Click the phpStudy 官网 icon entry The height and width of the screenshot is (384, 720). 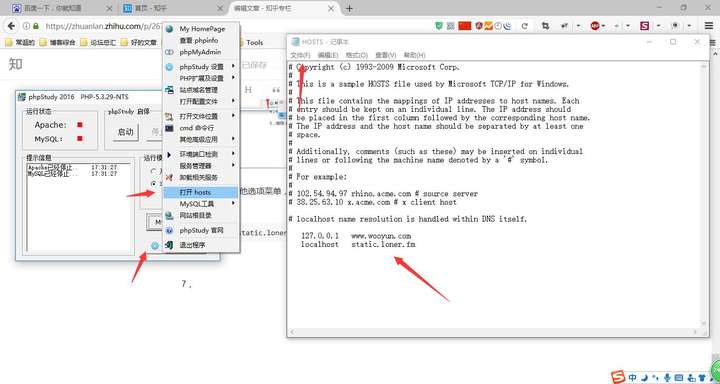tap(169, 231)
